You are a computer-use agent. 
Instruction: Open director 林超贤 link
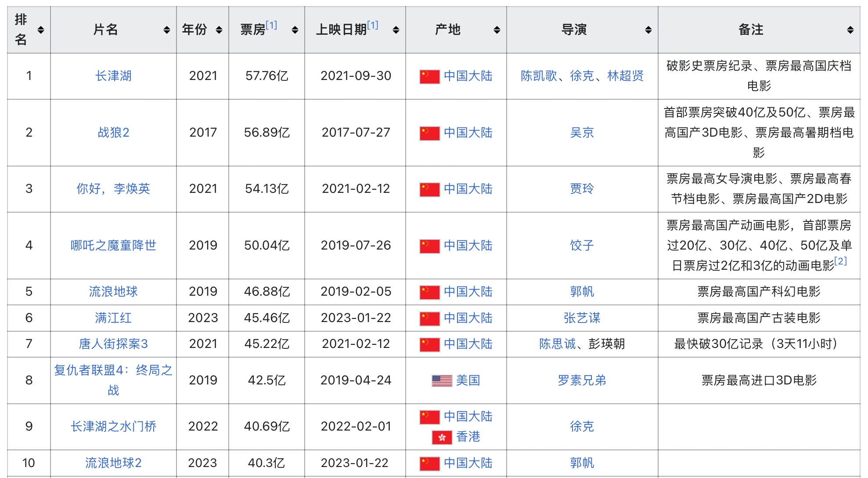[x=626, y=76]
